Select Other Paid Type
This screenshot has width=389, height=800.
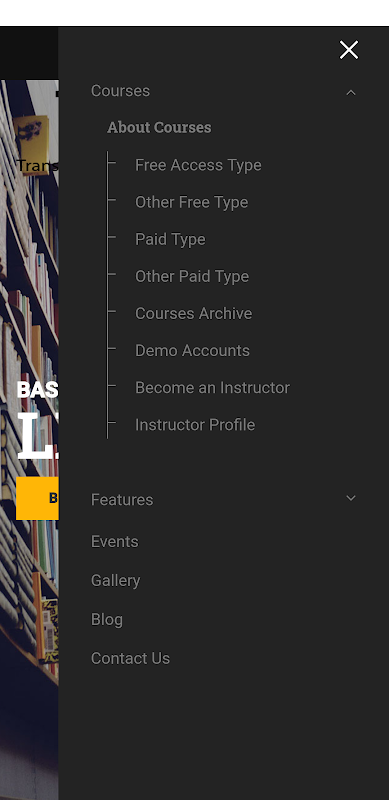click(x=192, y=276)
